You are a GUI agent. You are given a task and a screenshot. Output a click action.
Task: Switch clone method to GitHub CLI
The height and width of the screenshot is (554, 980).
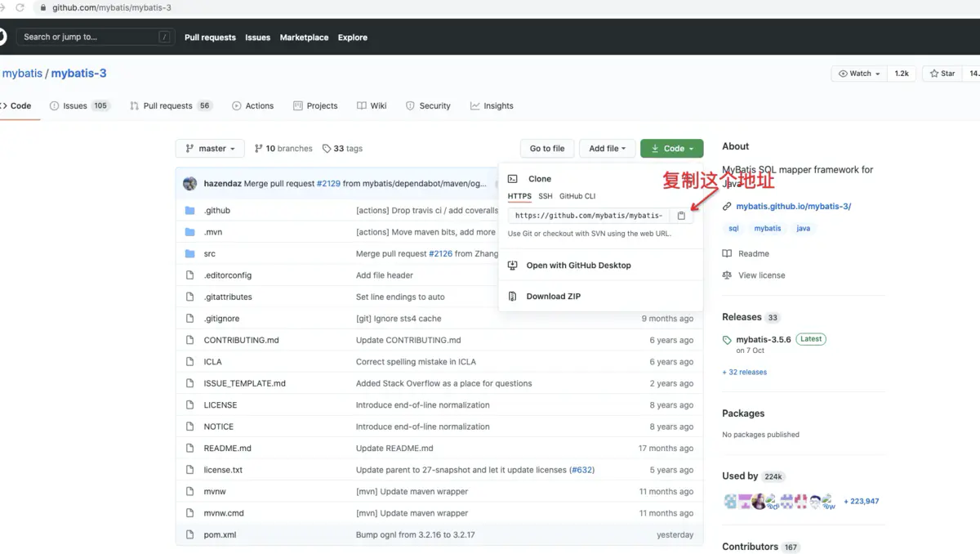577,196
